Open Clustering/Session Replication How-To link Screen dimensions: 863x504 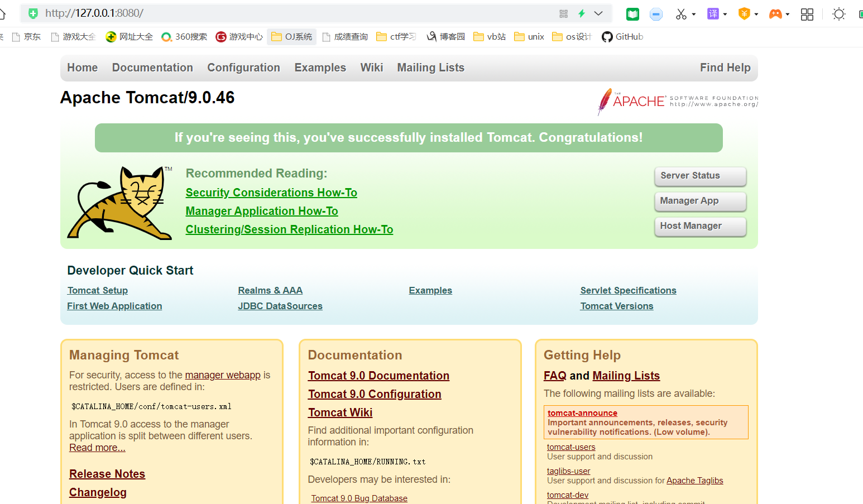point(289,229)
